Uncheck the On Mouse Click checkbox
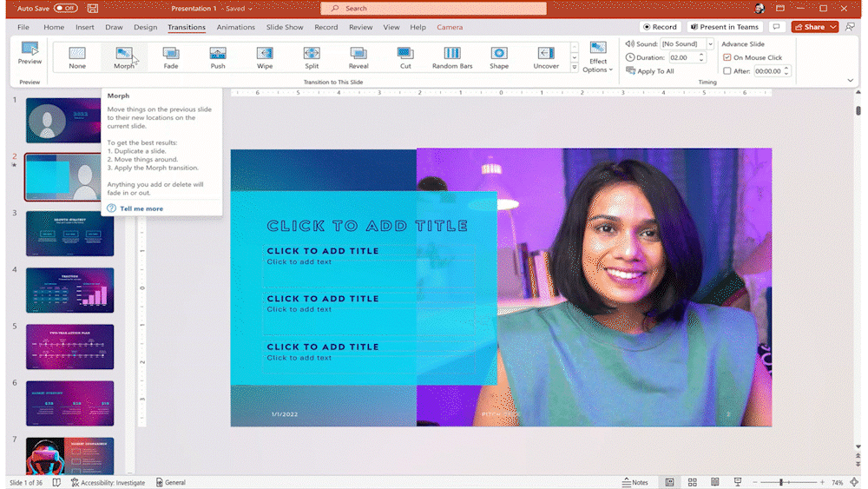 pos(727,57)
